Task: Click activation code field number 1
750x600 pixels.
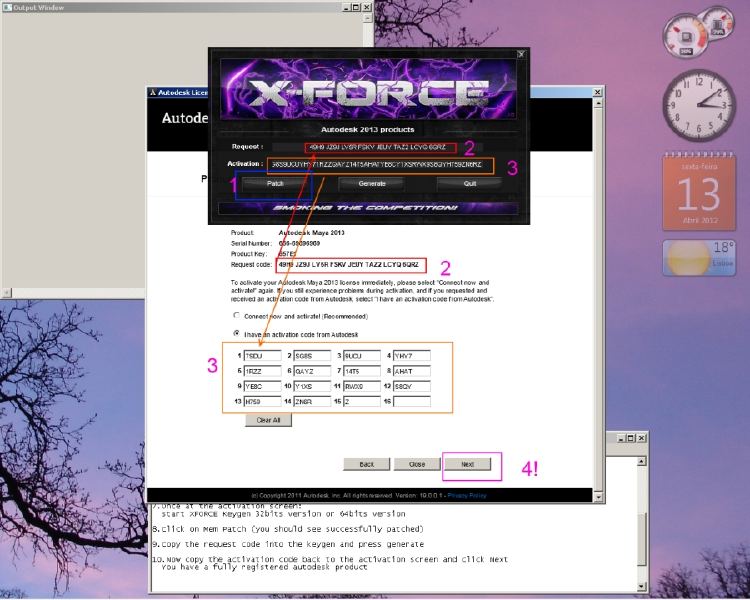Action: click(x=263, y=356)
